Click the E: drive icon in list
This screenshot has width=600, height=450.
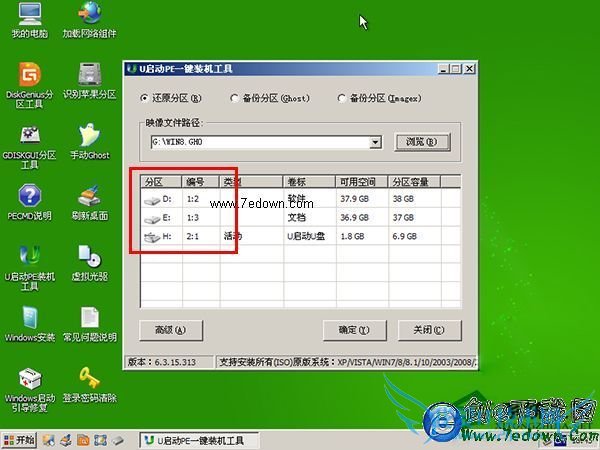point(152,219)
